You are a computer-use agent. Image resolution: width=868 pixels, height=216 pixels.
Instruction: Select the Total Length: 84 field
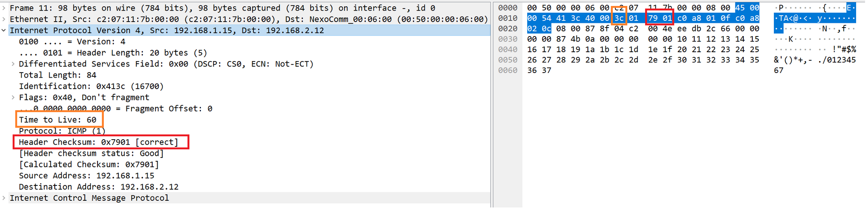(x=58, y=75)
